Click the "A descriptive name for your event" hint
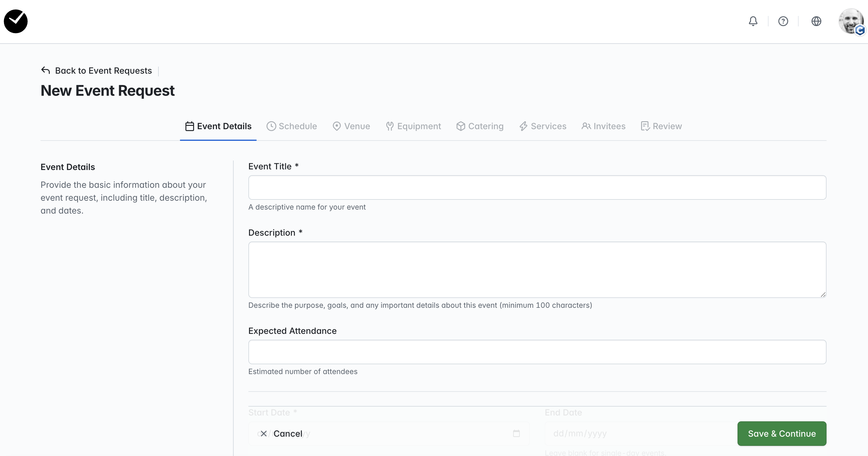The height and width of the screenshot is (456, 868). (x=307, y=207)
